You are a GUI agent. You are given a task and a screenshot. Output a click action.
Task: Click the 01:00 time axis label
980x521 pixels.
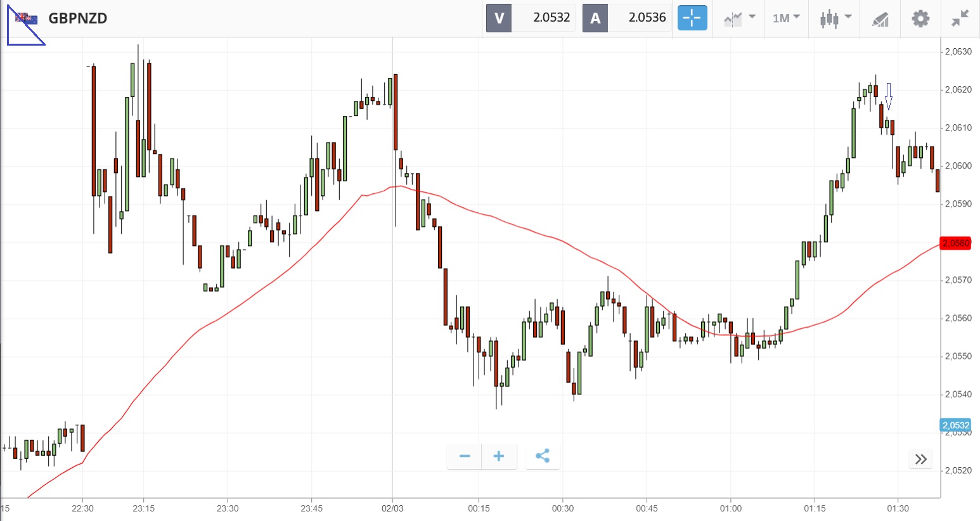click(730, 508)
